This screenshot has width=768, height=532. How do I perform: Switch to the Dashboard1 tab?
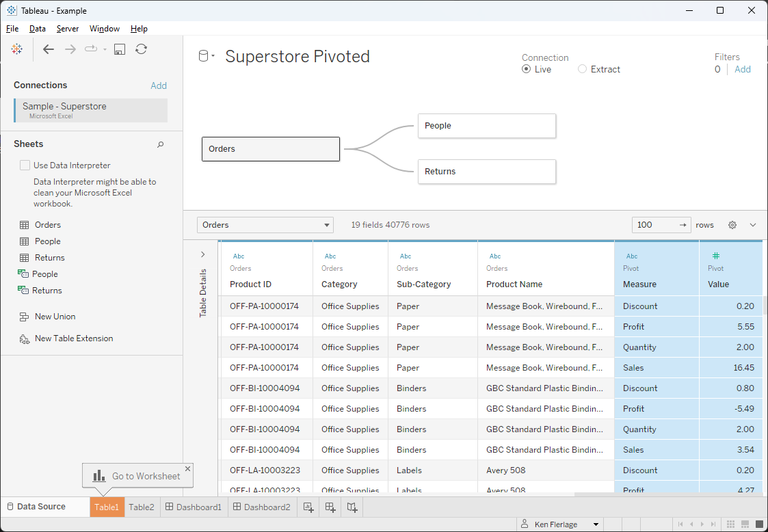pos(193,507)
